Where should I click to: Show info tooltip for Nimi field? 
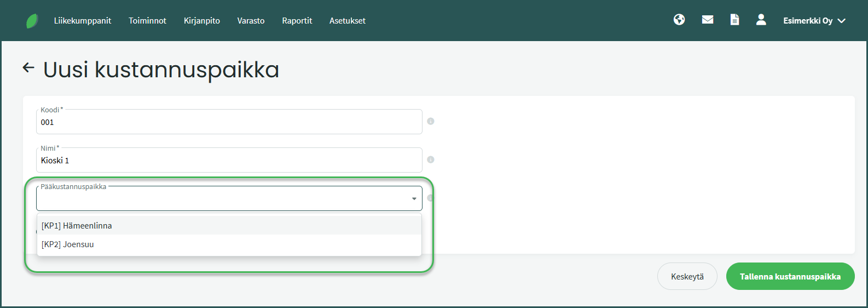pos(431,159)
